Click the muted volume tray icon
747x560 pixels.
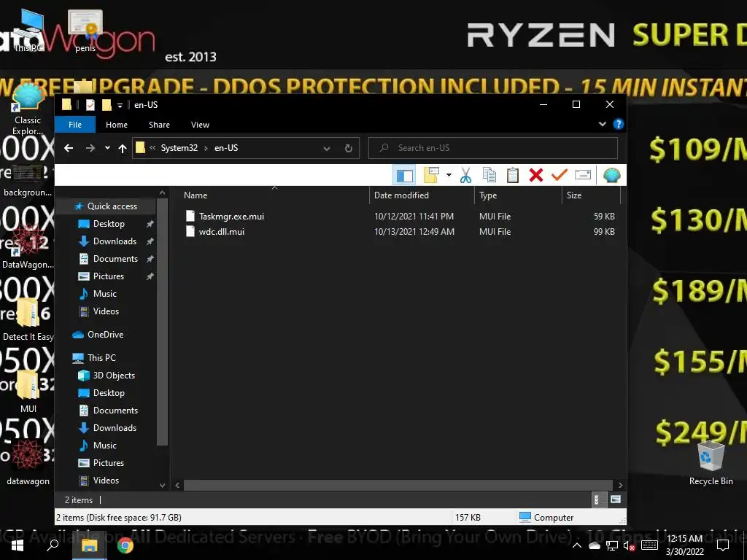[630, 546]
